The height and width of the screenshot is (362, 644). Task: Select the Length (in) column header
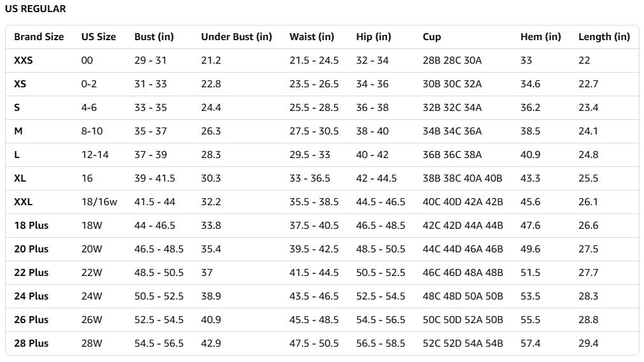click(x=604, y=37)
